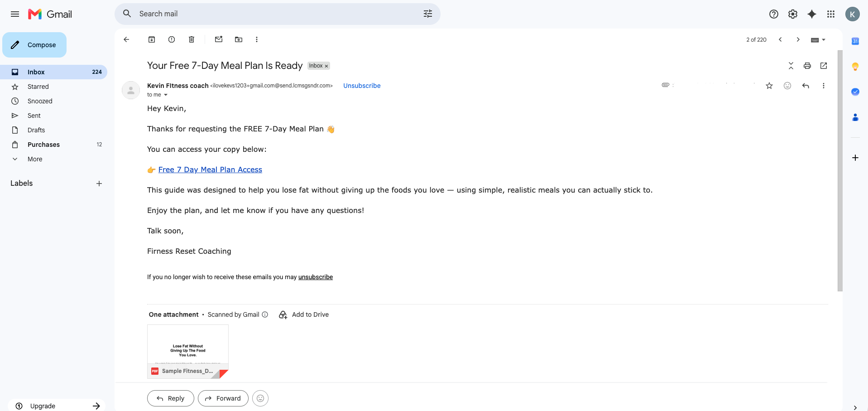868x411 pixels.
Task: Delete this email using trash icon
Action: pyautogui.click(x=192, y=39)
